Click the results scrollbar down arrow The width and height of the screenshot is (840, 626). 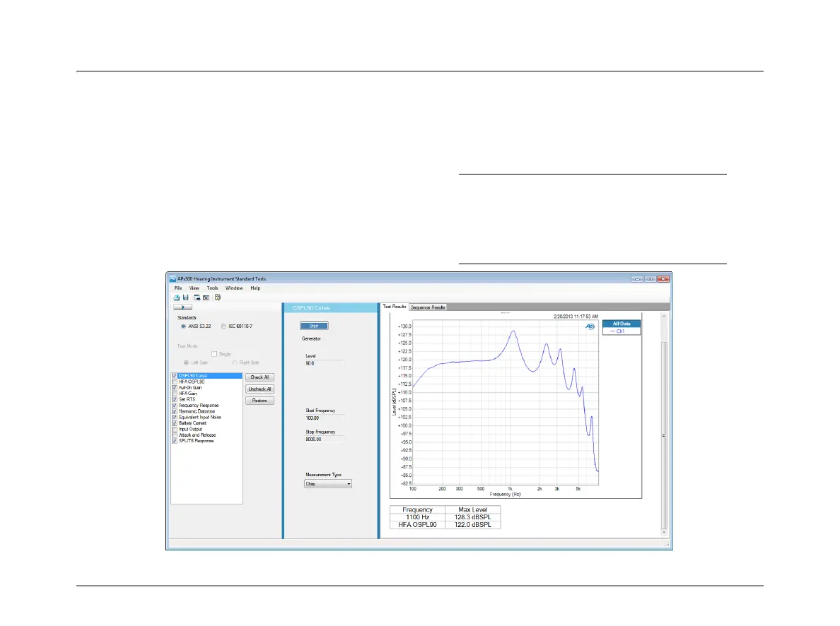[664, 532]
